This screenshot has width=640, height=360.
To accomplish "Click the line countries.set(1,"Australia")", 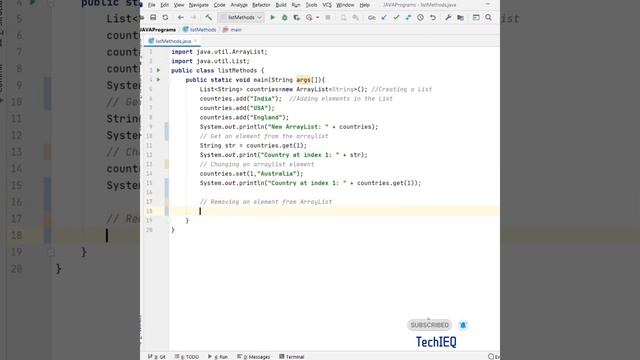I will click(251, 174).
